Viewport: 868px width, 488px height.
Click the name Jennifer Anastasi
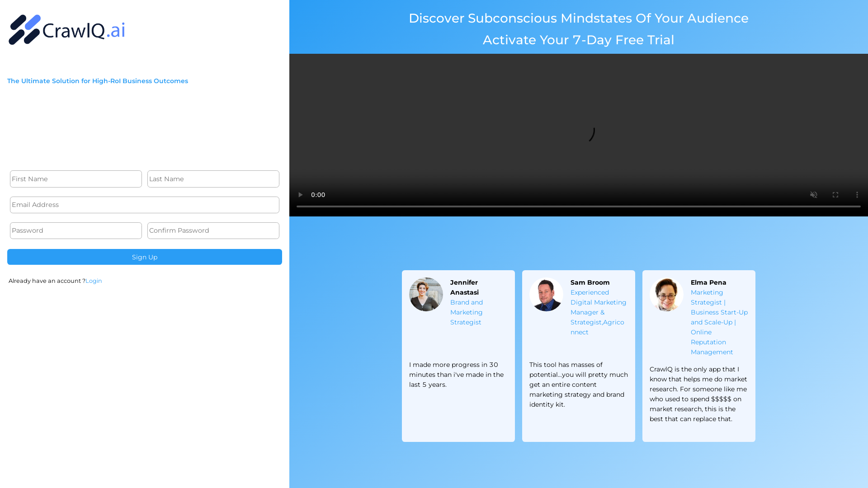tap(464, 287)
